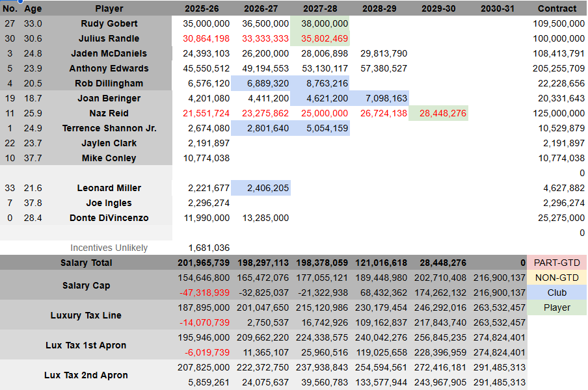Click Naz Reid's 28,448,276 player option

(439, 113)
